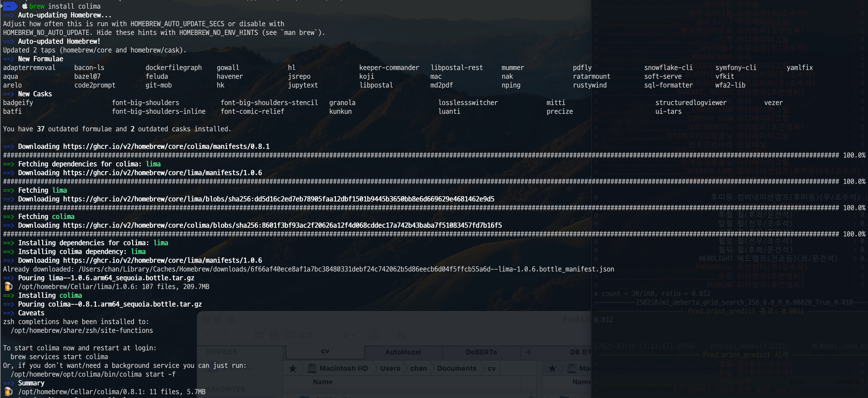Open Macintosh HD in the breadcrumb path
The image size is (868, 398).
(x=343, y=369)
